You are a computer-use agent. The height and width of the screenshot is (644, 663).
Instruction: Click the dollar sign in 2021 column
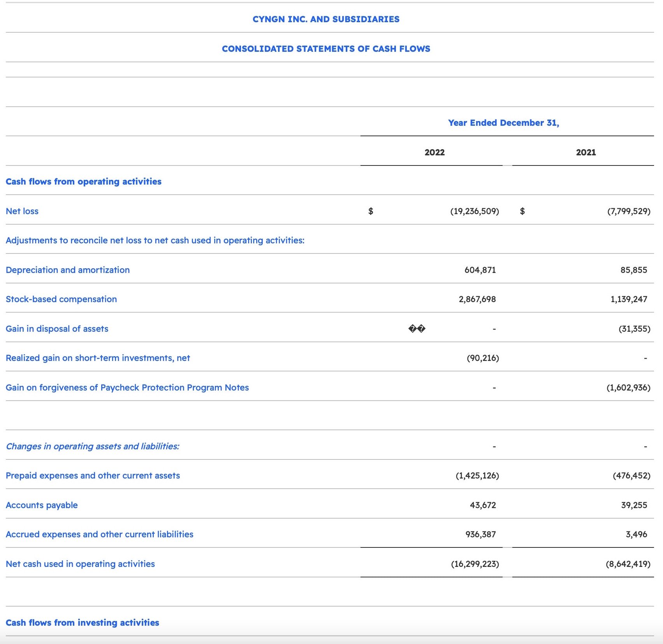point(522,211)
